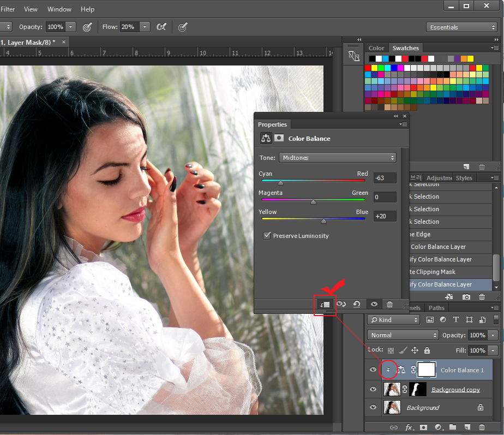Screen dimensions: 504x435
Task: Select the Clipping Mask history state
Action: (451, 272)
